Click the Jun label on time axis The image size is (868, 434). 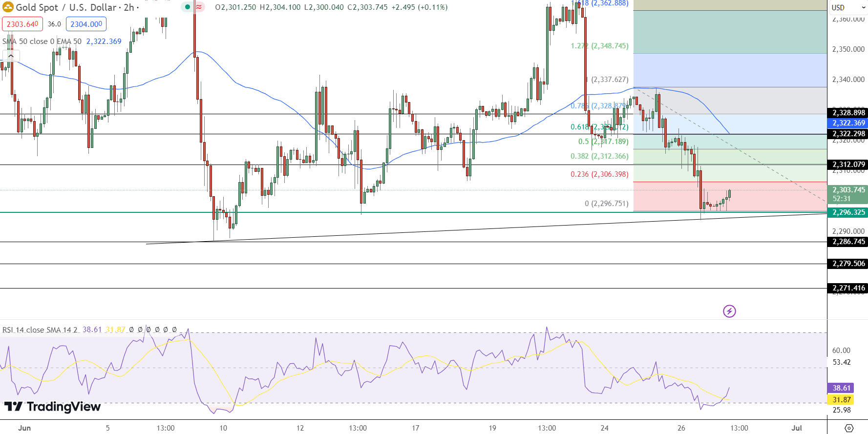[24, 428]
